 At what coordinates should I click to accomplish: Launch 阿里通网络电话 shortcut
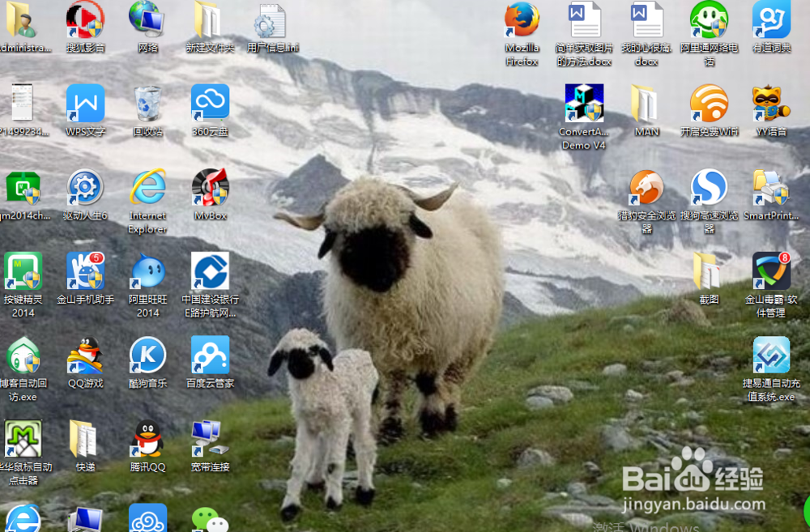tap(709, 21)
